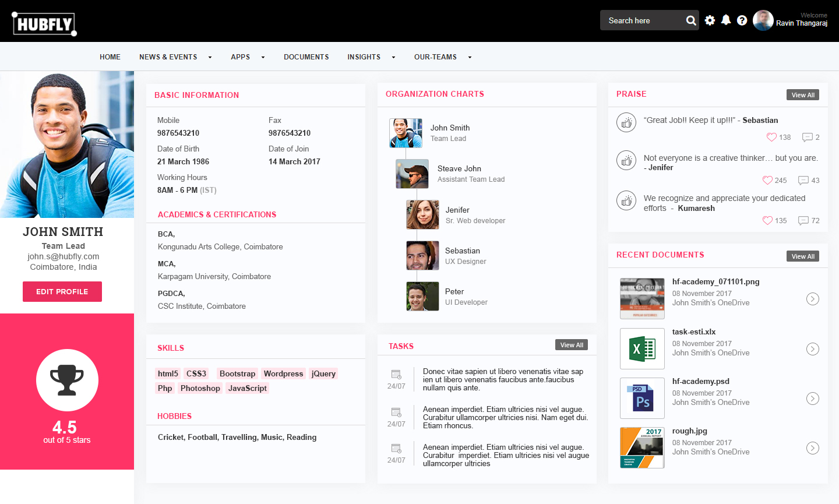Open Apps menu
This screenshot has width=839, height=504.
[241, 57]
